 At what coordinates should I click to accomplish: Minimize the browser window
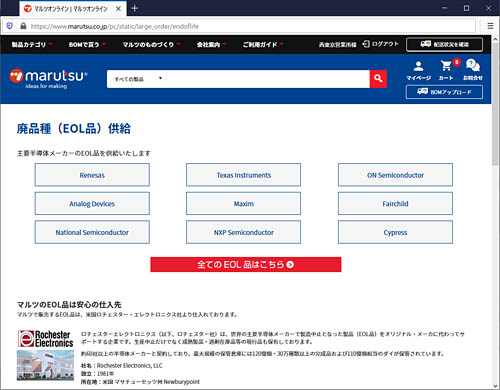[x=445, y=8]
